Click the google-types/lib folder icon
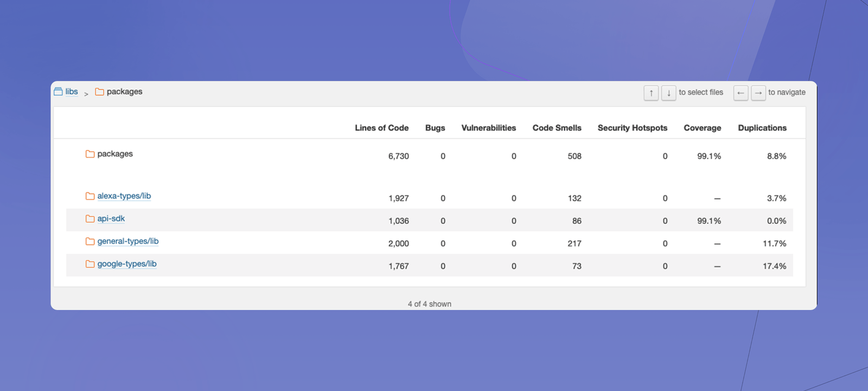Image resolution: width=868 pixels, height=391 pixels. [x=90, y=264]
